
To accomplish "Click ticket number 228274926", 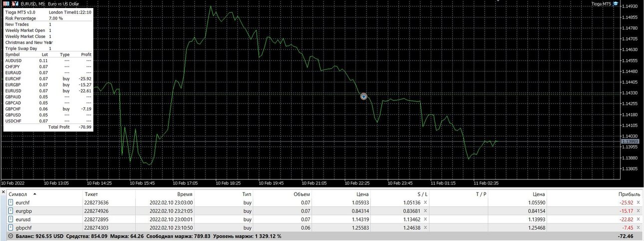I will [96, 211].
